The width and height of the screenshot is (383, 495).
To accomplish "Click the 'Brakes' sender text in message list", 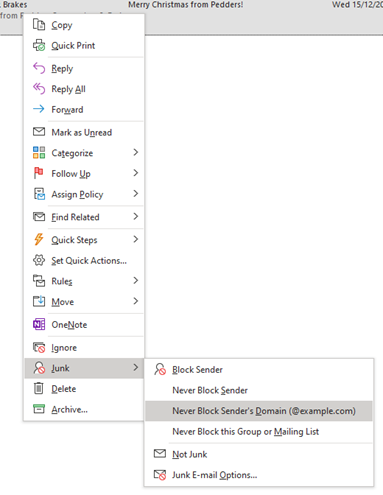I will tap(15, 5).
